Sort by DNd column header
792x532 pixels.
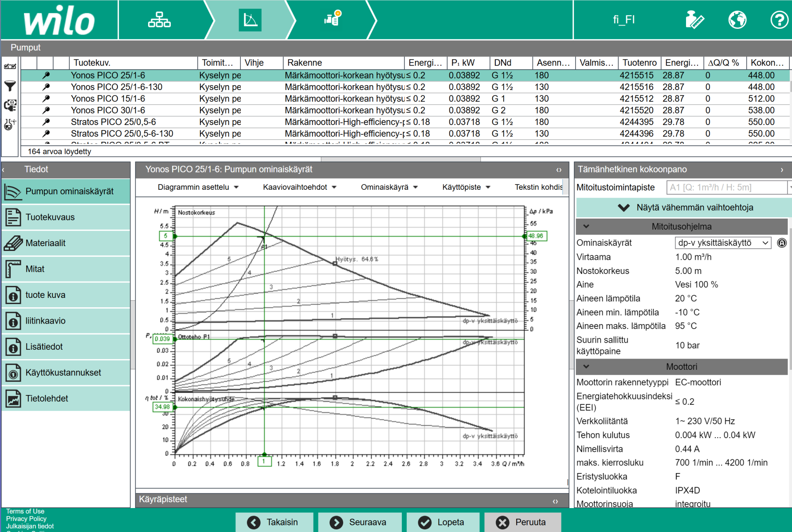(511, 63)
